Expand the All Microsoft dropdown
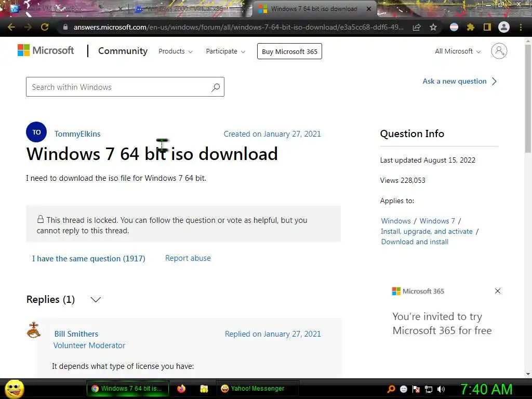The width and height of the screenshot is (532, 399). [x=458, y=51]
